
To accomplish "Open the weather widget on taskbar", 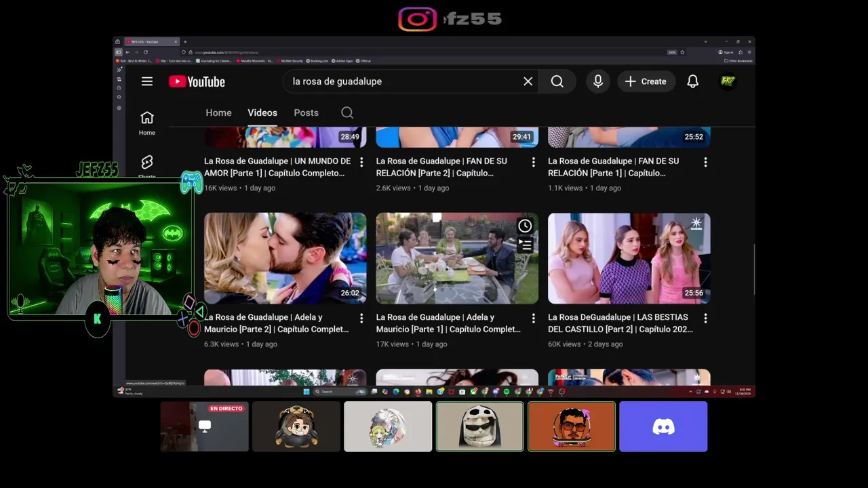I will tap(131, 391).
